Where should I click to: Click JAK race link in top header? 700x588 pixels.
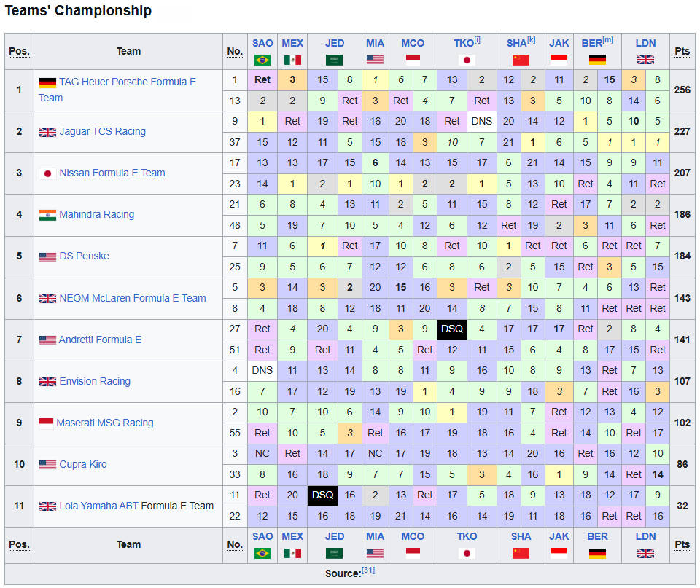559,43
